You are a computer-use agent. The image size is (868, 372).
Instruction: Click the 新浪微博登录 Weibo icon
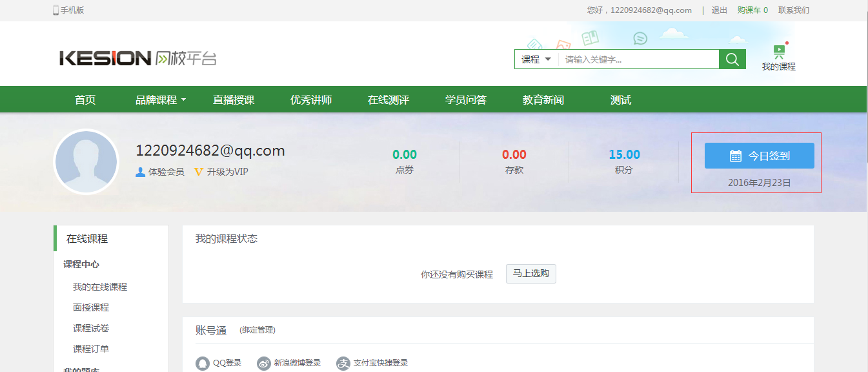[x=263, y=364]
